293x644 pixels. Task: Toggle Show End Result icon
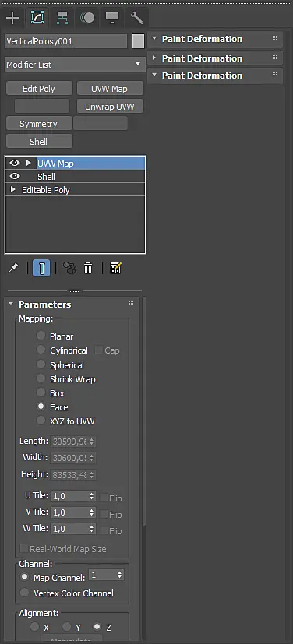[41, 268]
